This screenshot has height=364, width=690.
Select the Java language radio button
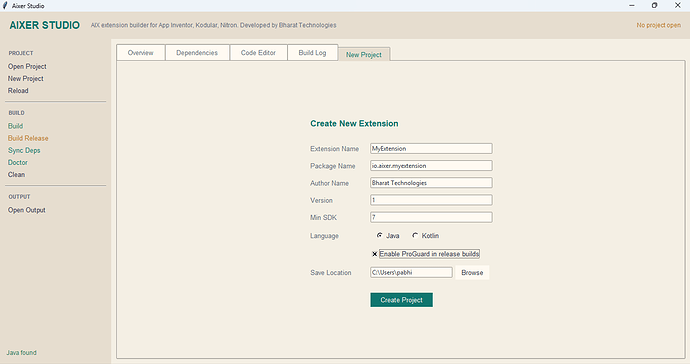pos(379,235)
